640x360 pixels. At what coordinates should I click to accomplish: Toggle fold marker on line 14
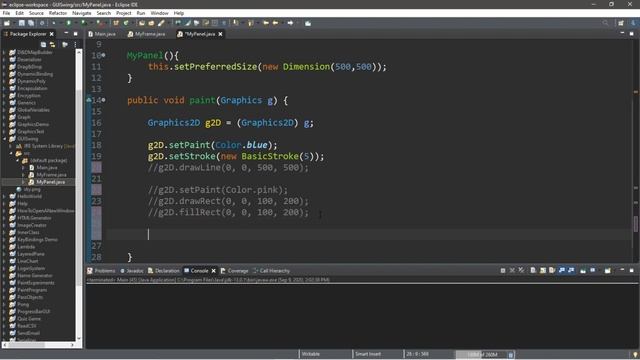[104, 100]
